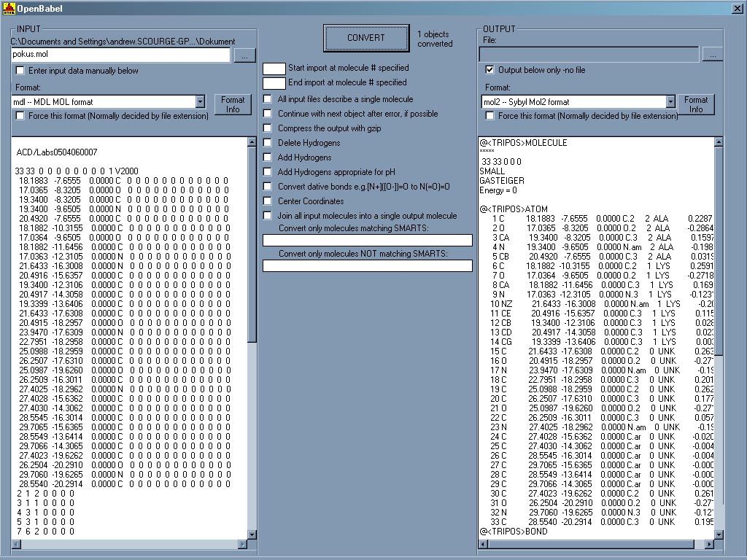The height and width of the screenshot is (560, 747).
Task: Click the @<TRIPOS>MOLECULE line in output
Action: [523, 143]
